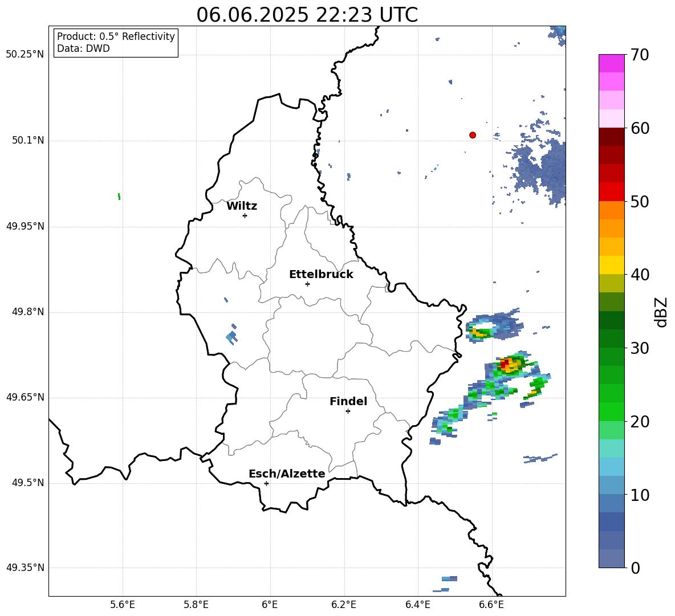The image size is (675, 616).
Task: Click the Wiltz city label
Action: tap(242, 206)
